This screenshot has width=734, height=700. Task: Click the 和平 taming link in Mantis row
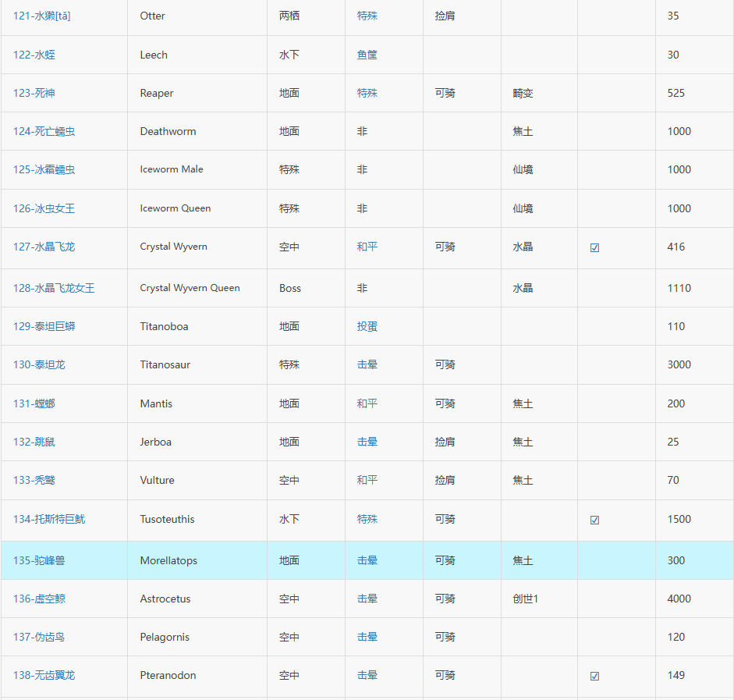[367, 403]
